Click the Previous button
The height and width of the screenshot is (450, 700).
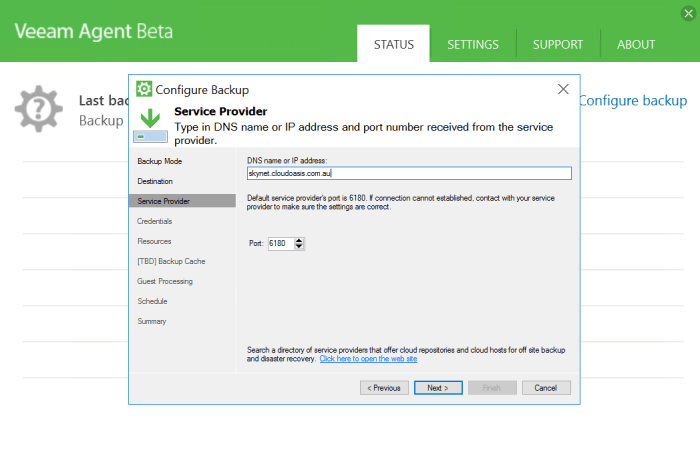coord(384,388)
